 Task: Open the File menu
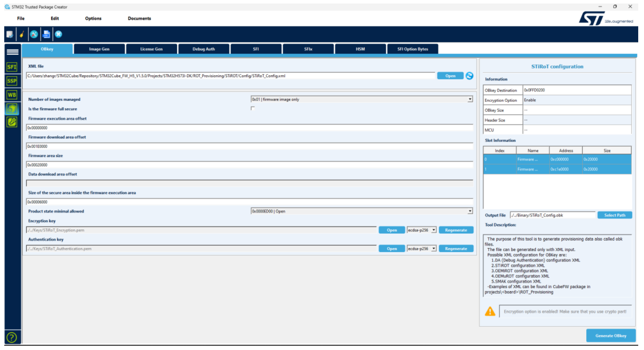(21, 19)
